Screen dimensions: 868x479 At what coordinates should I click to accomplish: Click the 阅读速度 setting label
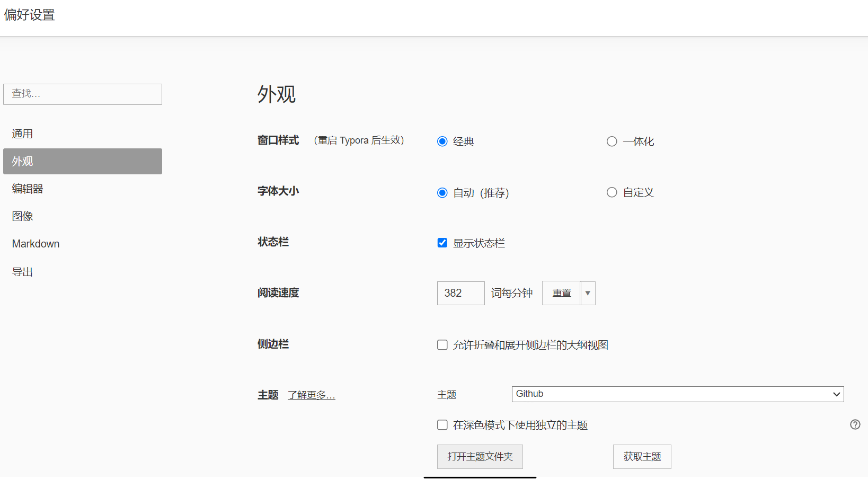pos(278,293)
